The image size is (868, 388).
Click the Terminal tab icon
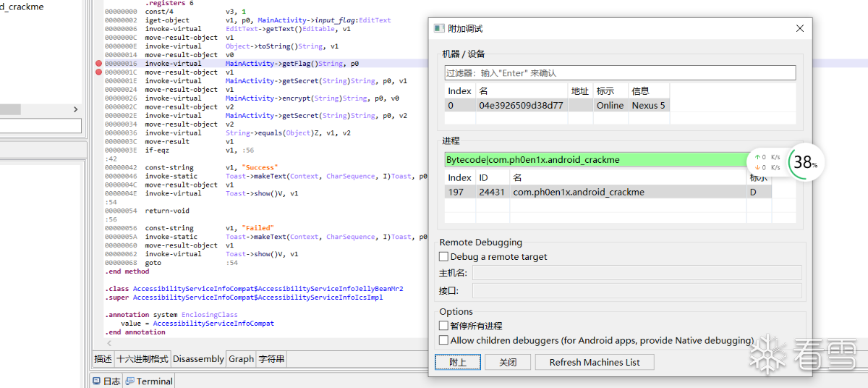pyautogui.click(x=130, y=381)
